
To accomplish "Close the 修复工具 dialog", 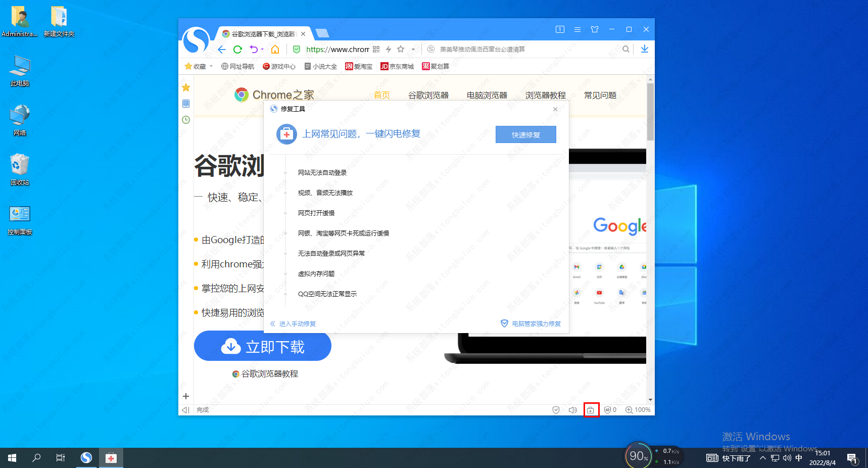I will point(555,109).
